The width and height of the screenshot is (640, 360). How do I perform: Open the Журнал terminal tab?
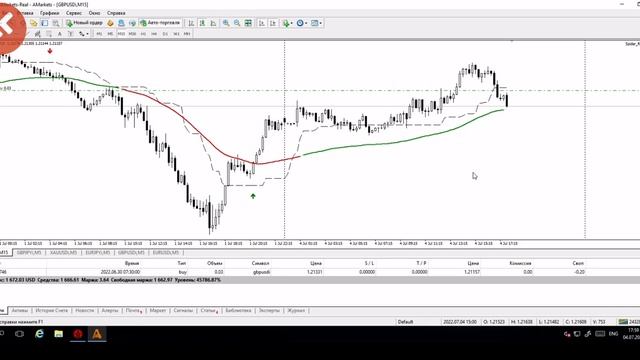point(296,311)
